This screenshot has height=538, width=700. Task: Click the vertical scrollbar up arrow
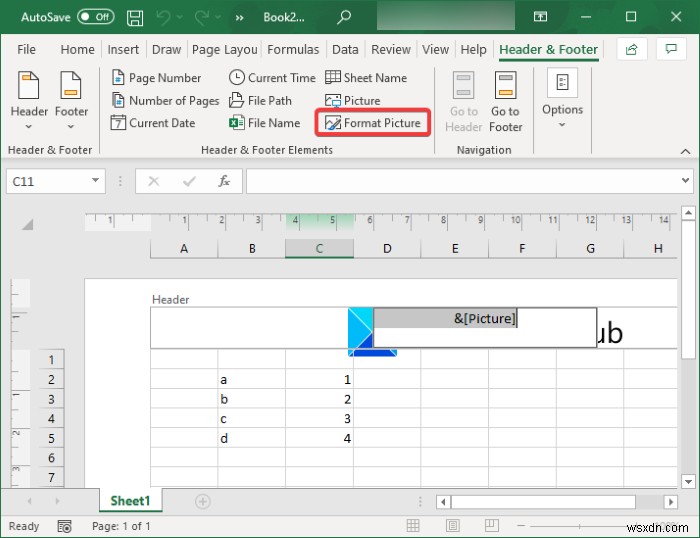point(688,213)
